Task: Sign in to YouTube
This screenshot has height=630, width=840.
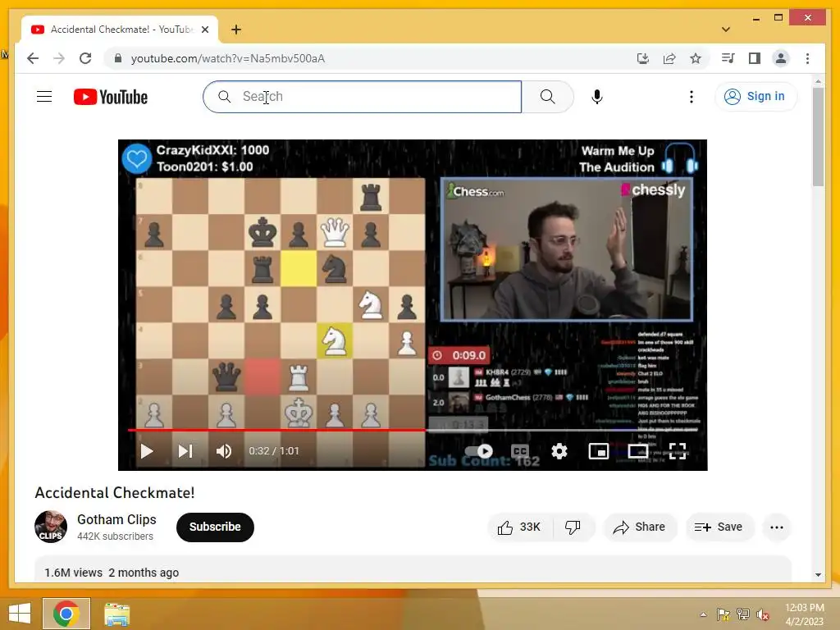Action: (756, 97)
